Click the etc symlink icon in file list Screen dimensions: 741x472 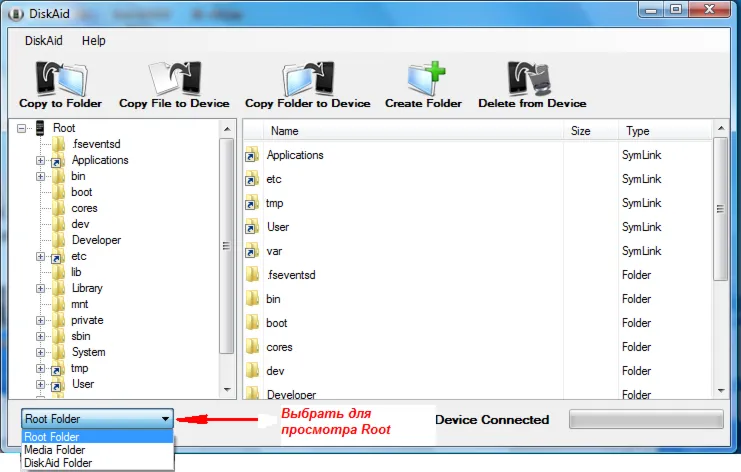(x=252, y=179)
